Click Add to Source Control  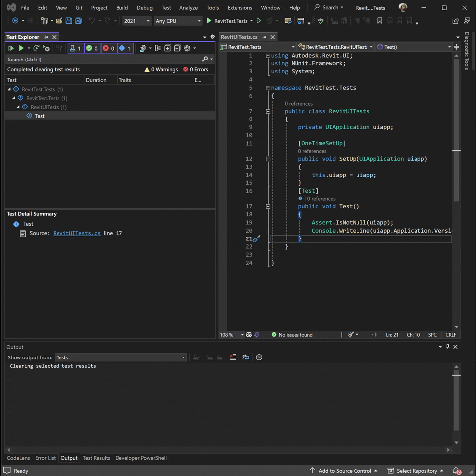click(x=344, y=471)
